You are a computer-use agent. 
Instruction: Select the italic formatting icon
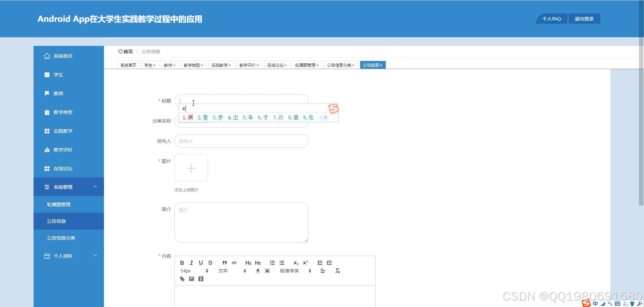[x=192, y=263]
